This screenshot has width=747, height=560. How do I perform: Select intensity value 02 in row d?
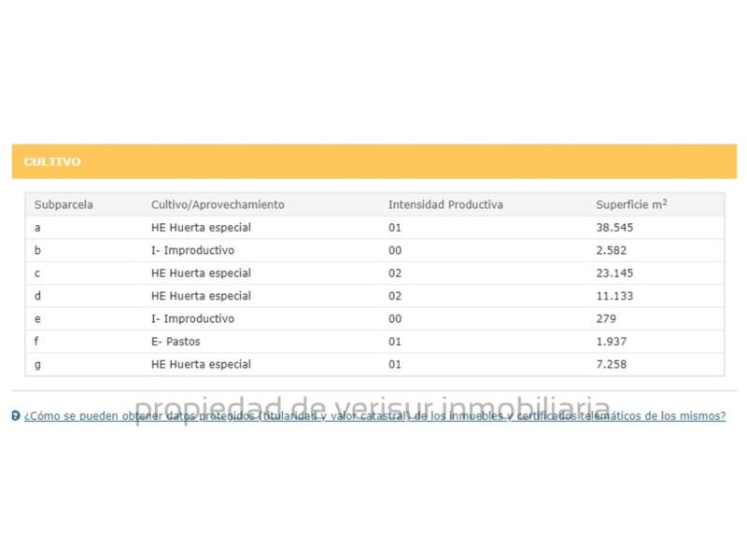pos(394,296)
